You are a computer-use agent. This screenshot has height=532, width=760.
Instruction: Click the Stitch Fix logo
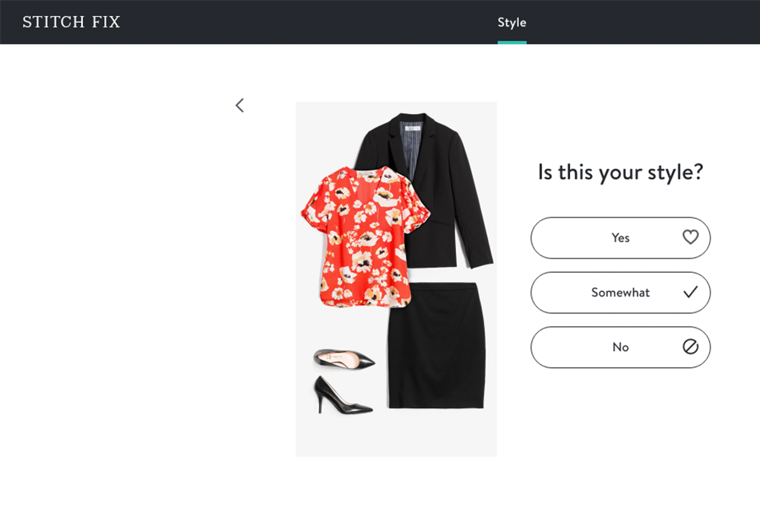71,22
